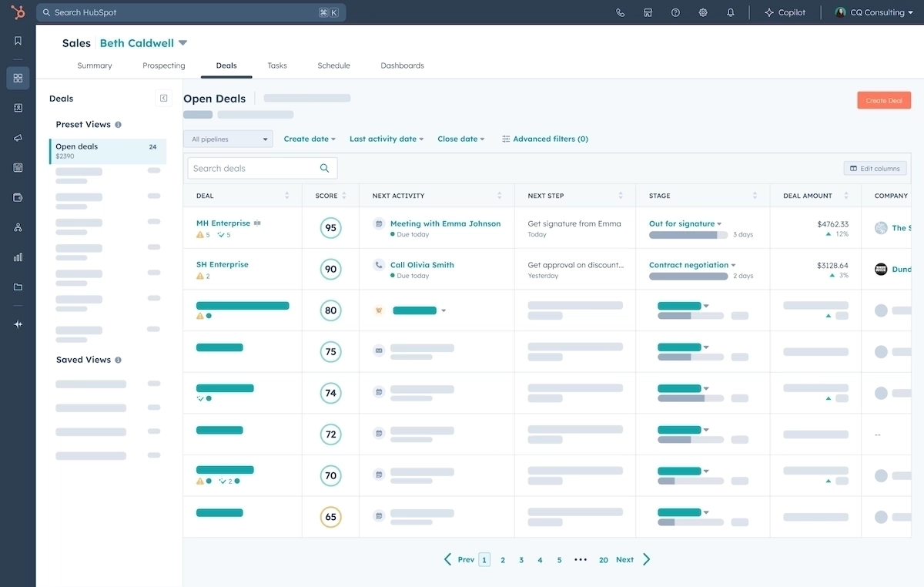
Task: Open the All pipelines dropdown
Action: point(227,139)
